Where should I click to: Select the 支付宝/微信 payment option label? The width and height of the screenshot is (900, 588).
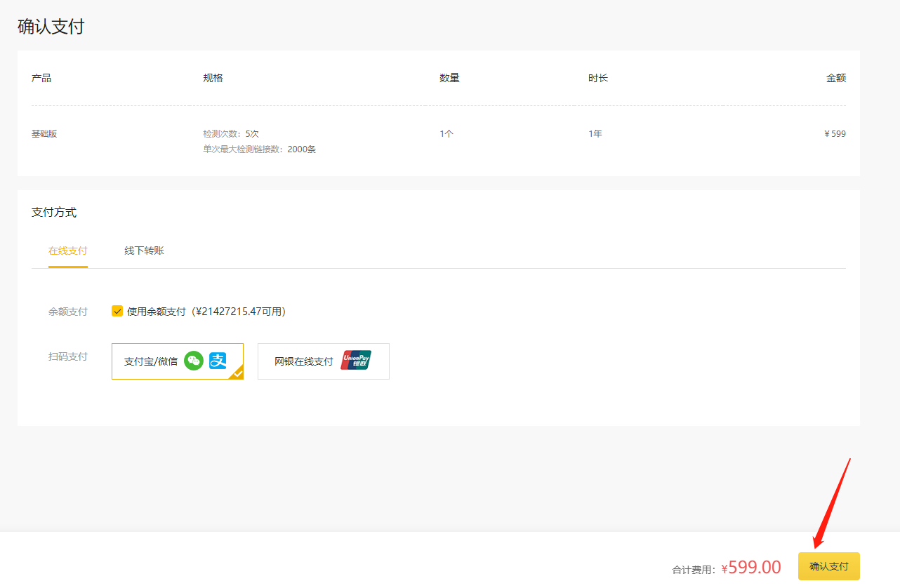point(151,362)
